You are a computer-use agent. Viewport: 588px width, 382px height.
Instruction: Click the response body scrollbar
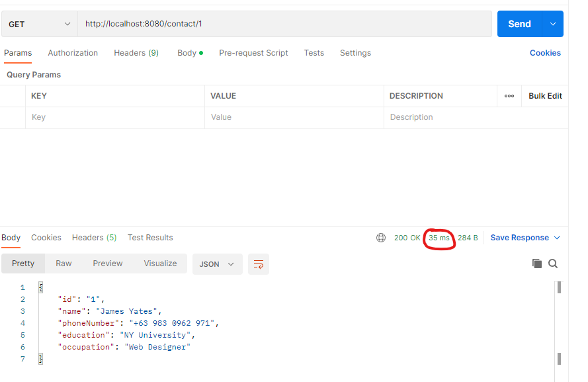pos(559,323)
